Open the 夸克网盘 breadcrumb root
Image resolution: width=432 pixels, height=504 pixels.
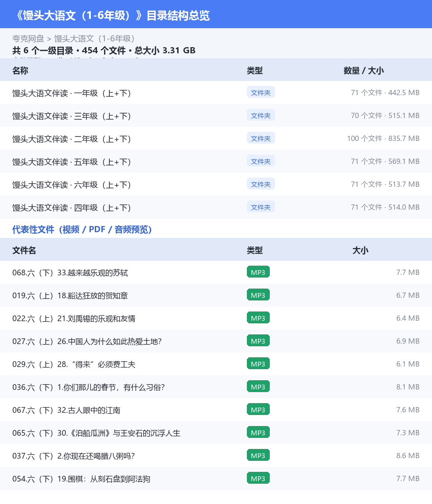[x=28, y=39]
